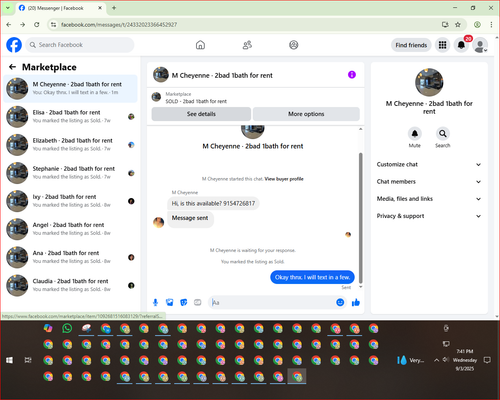The image size is (500, 400).
Task: Open the volume speaker tray icon
Action: [x=446, y=360]
